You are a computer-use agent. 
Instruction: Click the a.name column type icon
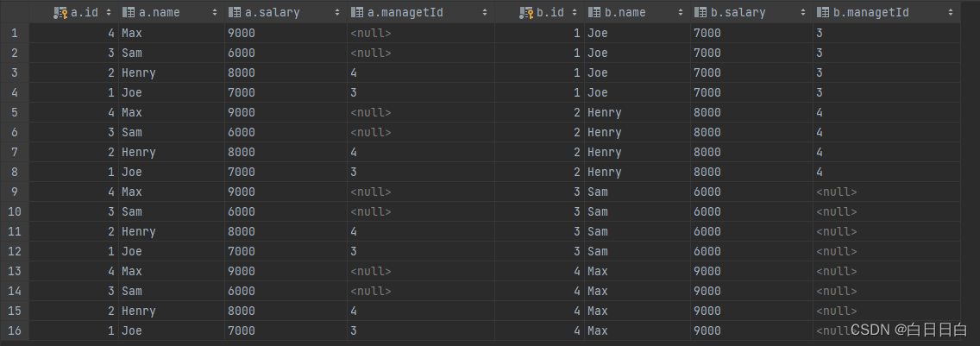click(129, 13)
